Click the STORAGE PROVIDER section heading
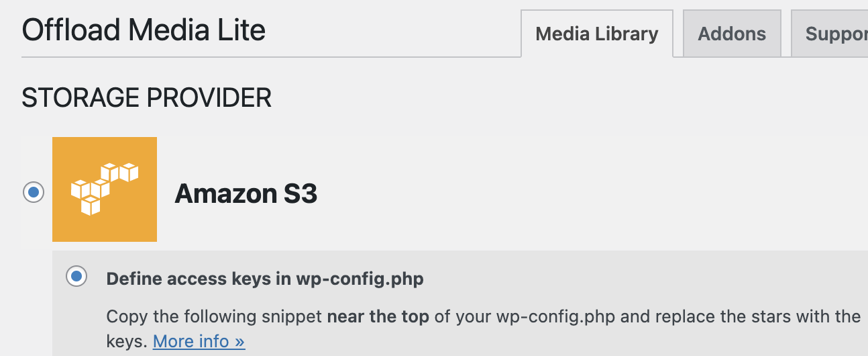This screenshot has width=868, height=356. click(x=146, y=98)
